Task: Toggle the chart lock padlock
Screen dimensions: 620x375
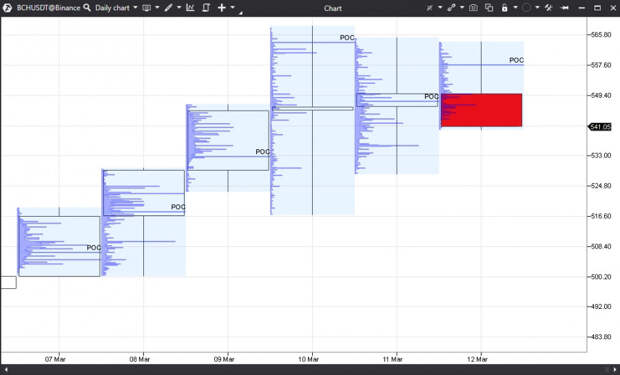Action: click(x=505, y=8)
